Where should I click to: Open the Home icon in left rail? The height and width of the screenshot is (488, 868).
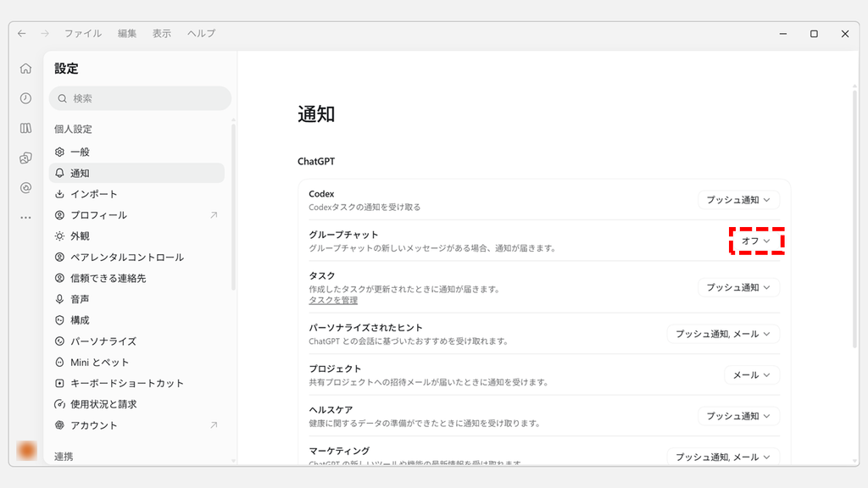(x=25, y=69)
